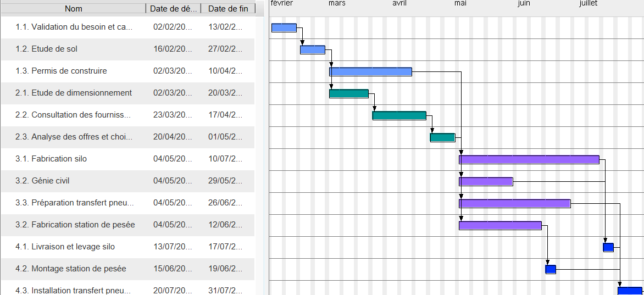Select task row 1.2. Etude de sol
The width and height of the screenshot is (644, 295).
127,49
